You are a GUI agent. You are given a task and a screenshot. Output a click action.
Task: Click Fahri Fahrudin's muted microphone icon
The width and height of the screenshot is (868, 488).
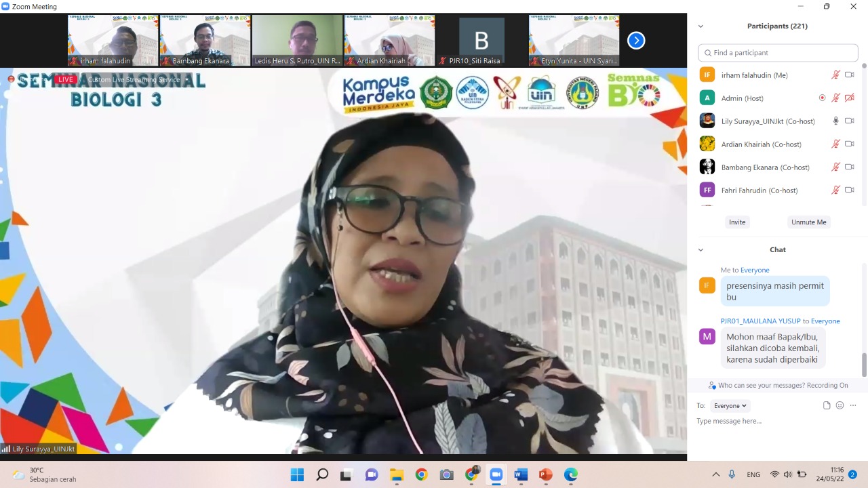pos(836,190)
